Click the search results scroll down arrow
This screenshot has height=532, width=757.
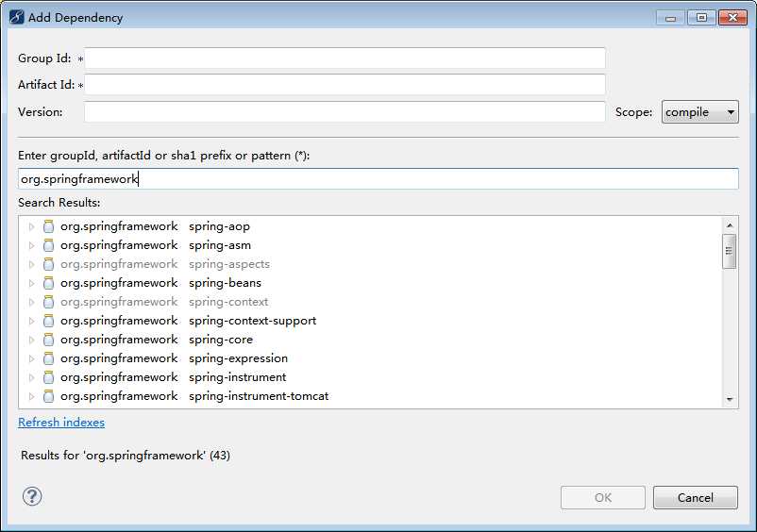point(730,399)
